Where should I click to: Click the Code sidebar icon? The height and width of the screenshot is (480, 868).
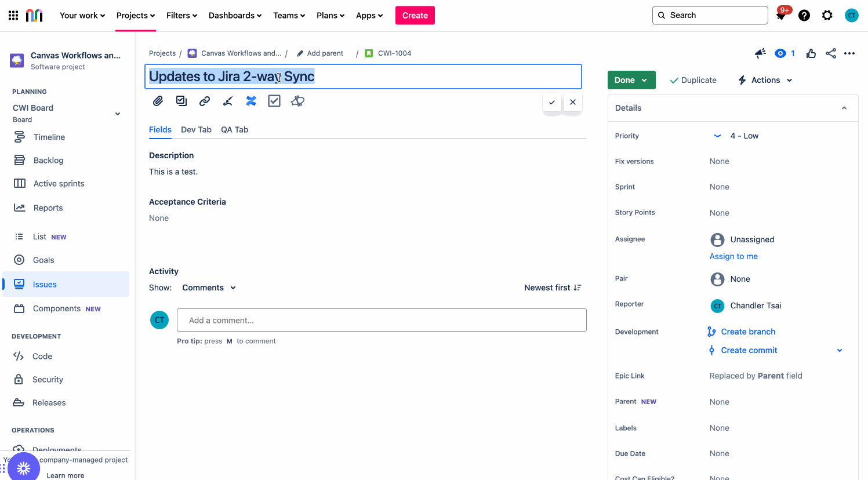[x=19, y=356]
